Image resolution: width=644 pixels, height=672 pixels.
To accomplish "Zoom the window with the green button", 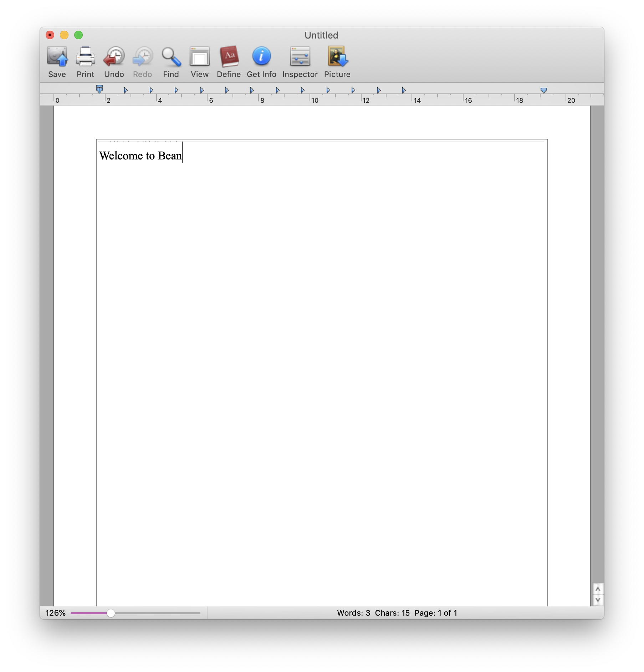I will (x=78, y=35).
